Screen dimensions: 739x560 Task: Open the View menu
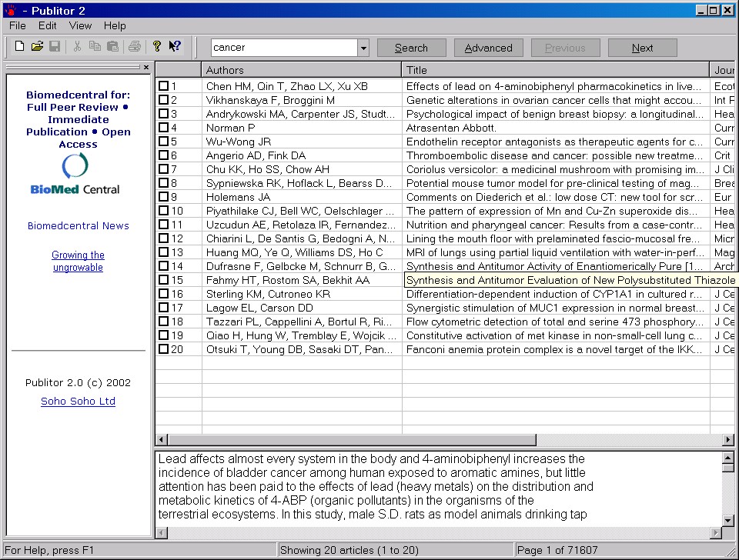80,26
